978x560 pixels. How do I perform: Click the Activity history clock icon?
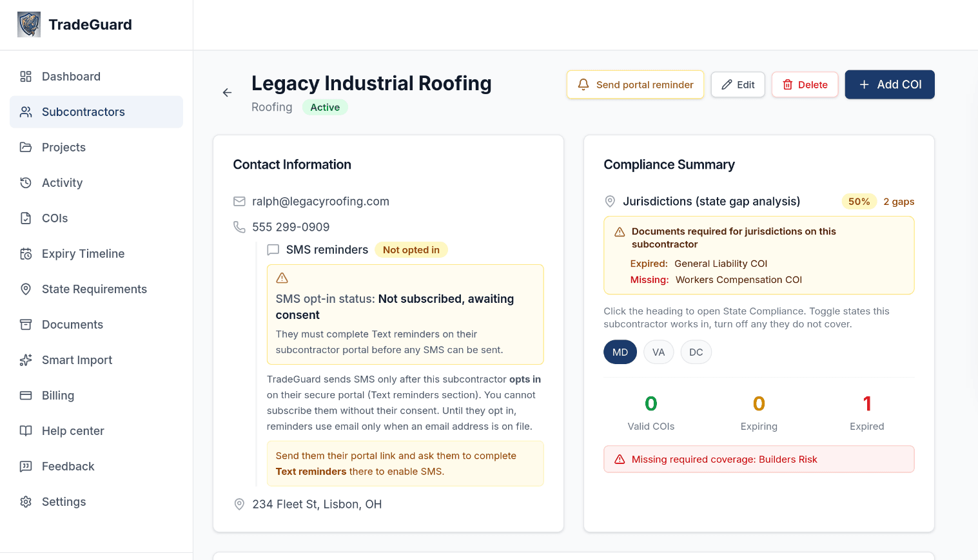pyautogui.click(x=26, y=183)
